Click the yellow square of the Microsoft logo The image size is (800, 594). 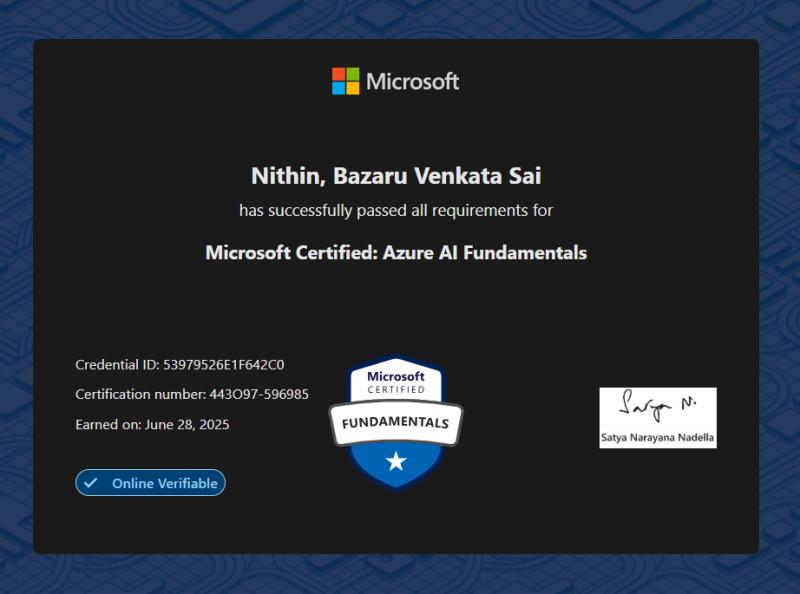tap(353, 88)
